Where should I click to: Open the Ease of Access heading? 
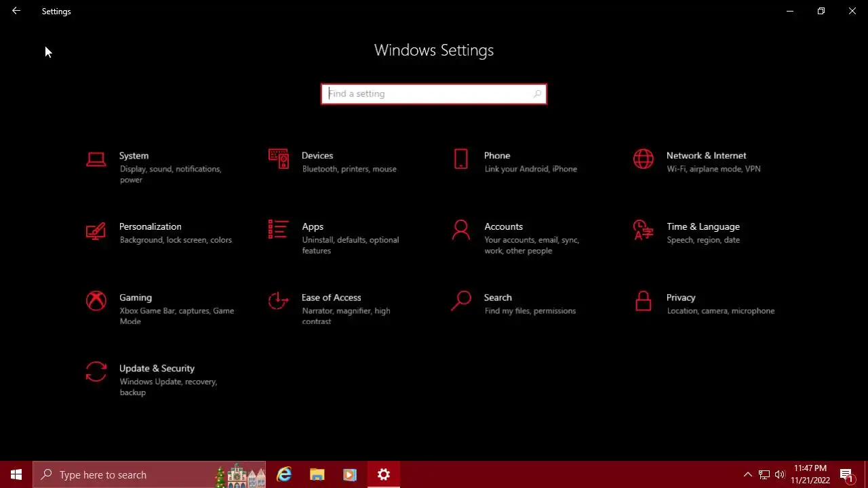click(331, 298)
